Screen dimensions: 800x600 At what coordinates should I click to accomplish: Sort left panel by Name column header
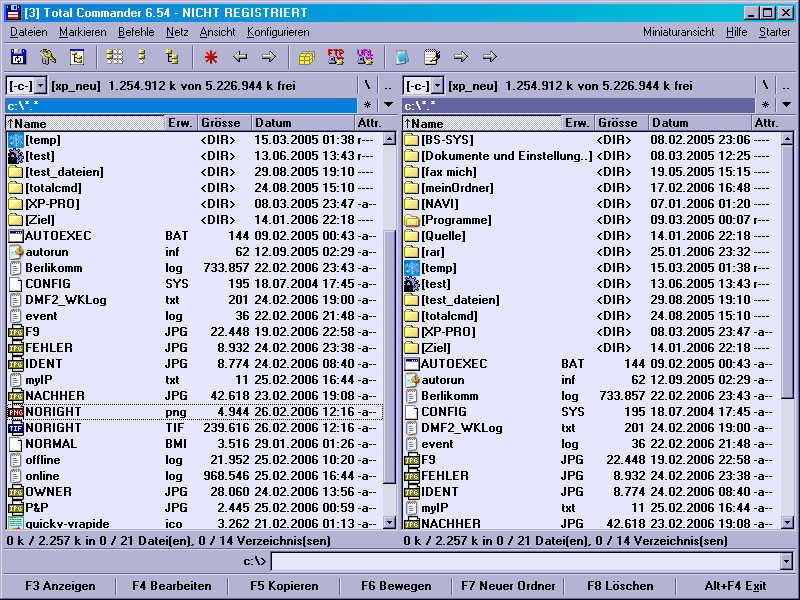[x=85, y=123]
